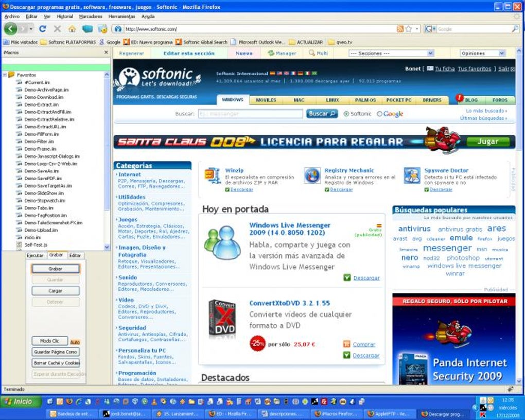Click the Winzip program icon
Screen dimensions: 525x420
click(x=212, y=175)
